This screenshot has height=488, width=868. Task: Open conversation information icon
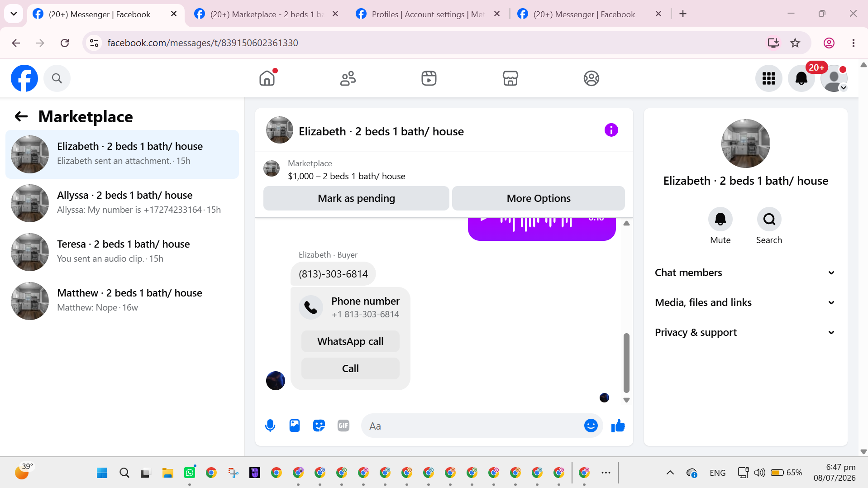611,130
